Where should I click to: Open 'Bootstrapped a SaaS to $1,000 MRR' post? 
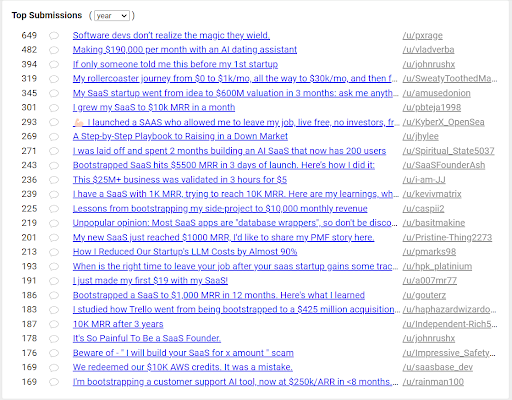(x=219, y=295)
